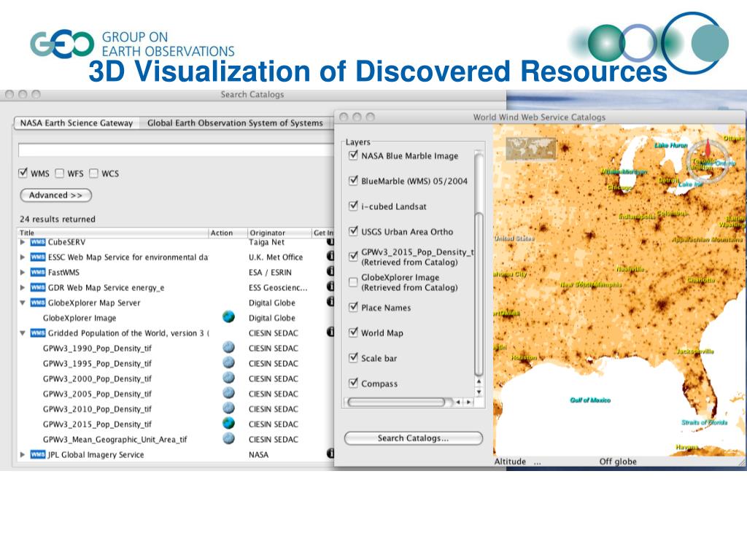Screen dimensions: 747x560
Task: Toggle the World Map layer
Action: 353,332
